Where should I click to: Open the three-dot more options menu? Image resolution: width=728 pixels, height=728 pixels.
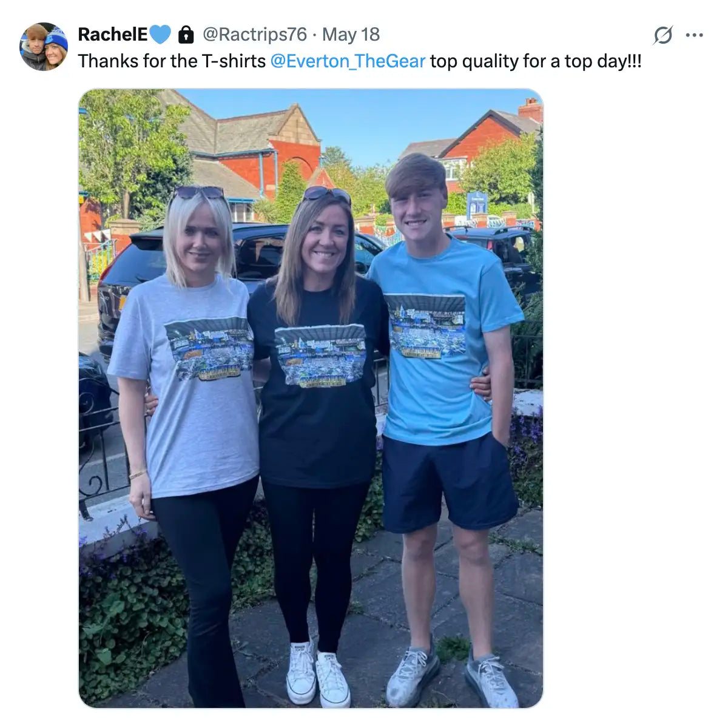pyautogui.click(x=695, y=35)
